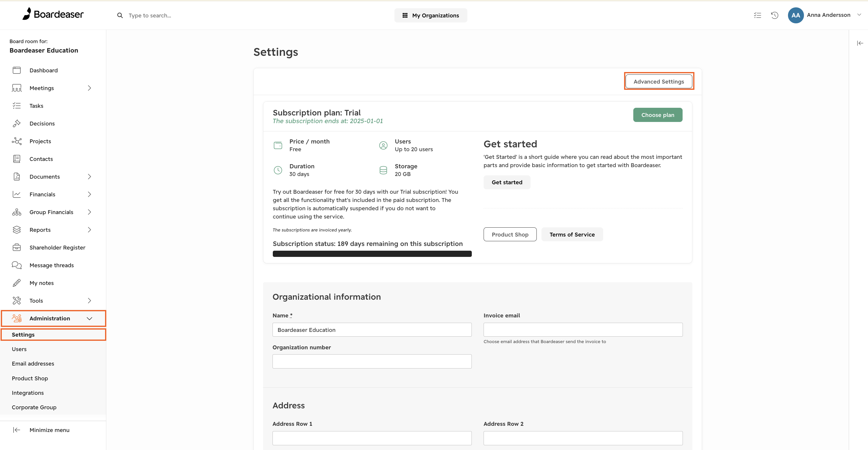The image size is (868, 450).
Task: Click the Product Shop outlined button
Action: coord(510,234)
